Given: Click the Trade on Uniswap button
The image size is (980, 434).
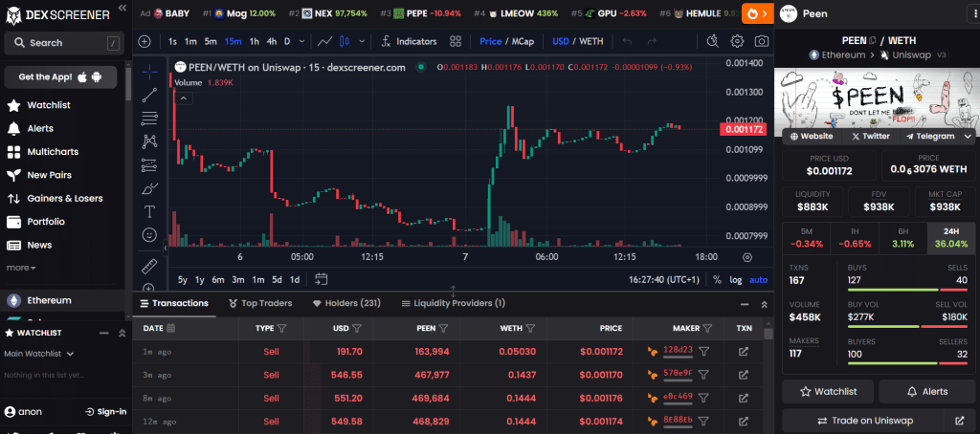Looking at the screenshot, I should tap(865, 421).
